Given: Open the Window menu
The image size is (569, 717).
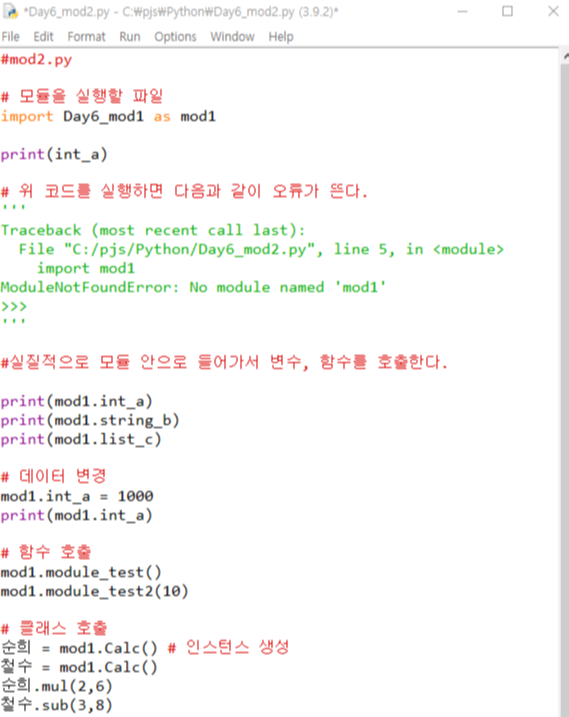Looking at the screenshot, I should (232, 37).
